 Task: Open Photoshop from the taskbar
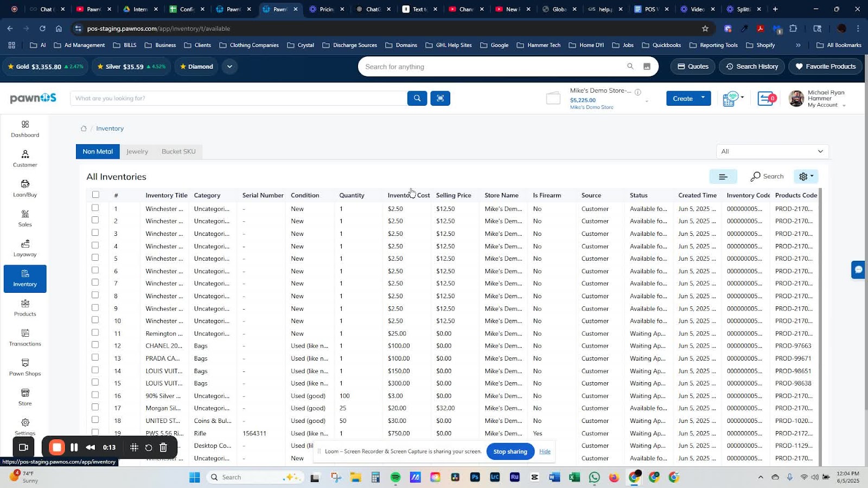click(475, 477)
